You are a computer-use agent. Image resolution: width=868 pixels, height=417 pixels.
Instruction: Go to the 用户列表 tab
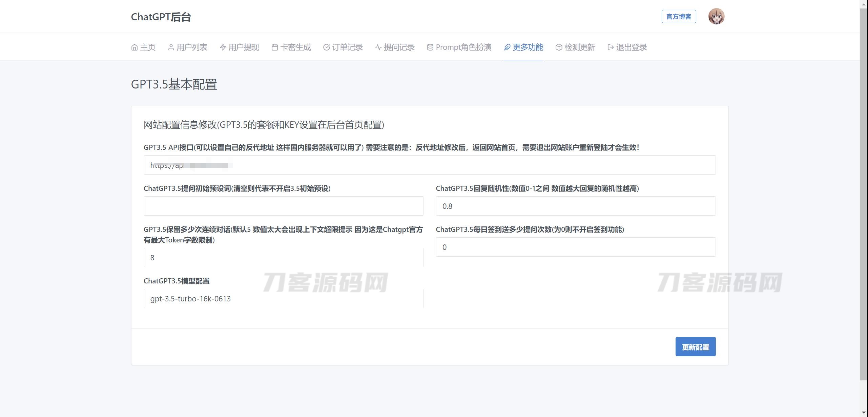pyautogui.click(x=192, y=47)
